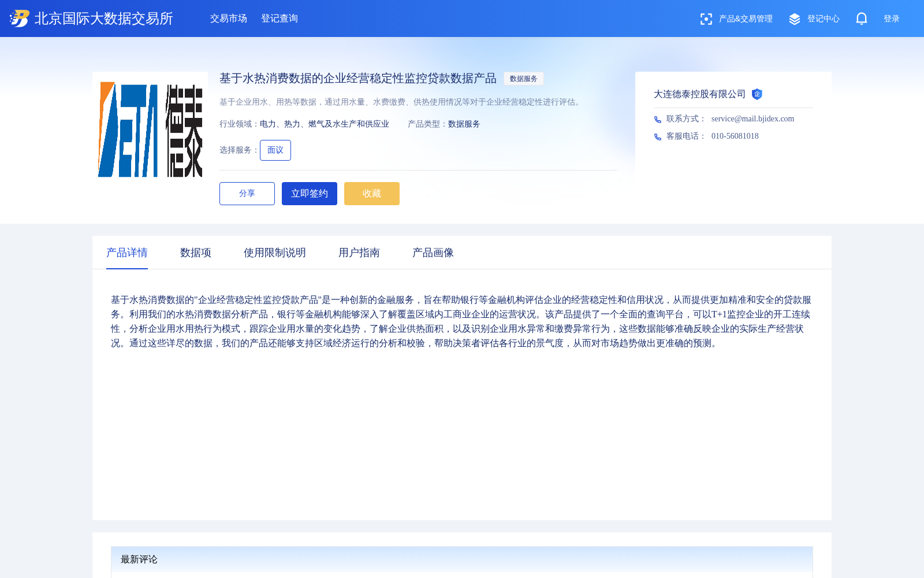Image resolution: width=924 pixels, height=578 pixels.
Task: Switch to the 产品画像 tab
Action: [433, 253]
